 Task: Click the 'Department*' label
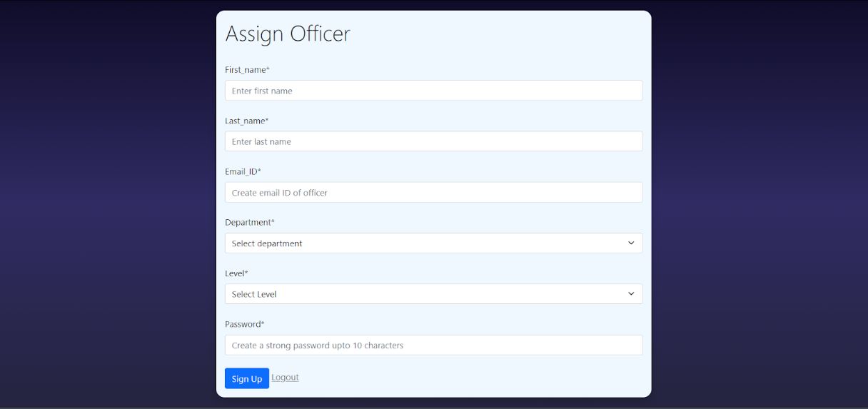(250, 223)
